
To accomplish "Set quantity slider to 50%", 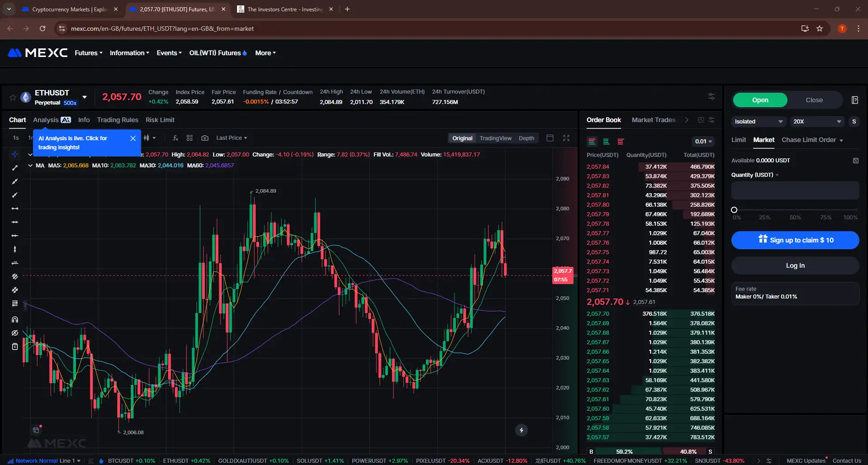I will click(795, 210).
